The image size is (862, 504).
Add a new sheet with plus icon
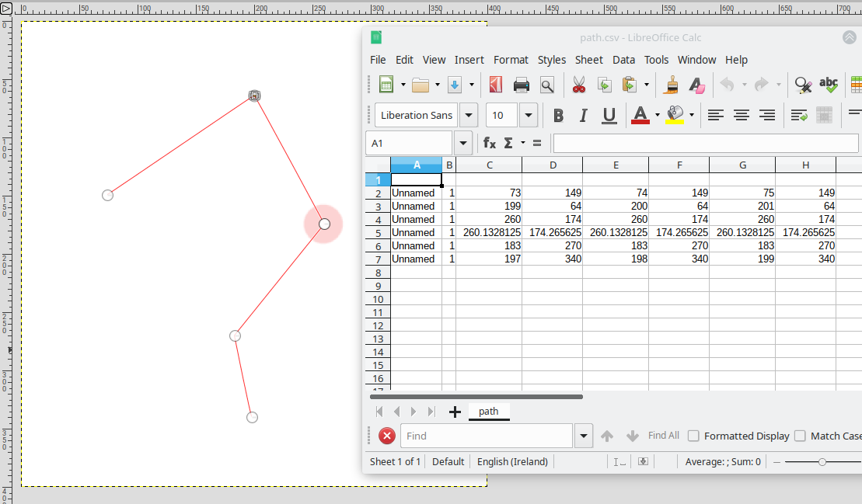[x=455, y=412]
